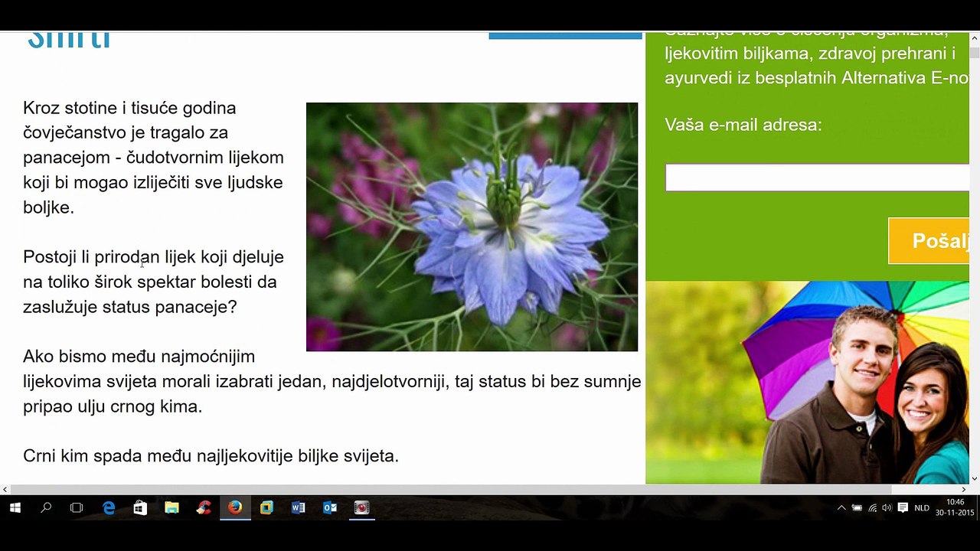Click the horizontal scrollbar thumb
This screenshot has width=980, height=551.
pos(451,490)
